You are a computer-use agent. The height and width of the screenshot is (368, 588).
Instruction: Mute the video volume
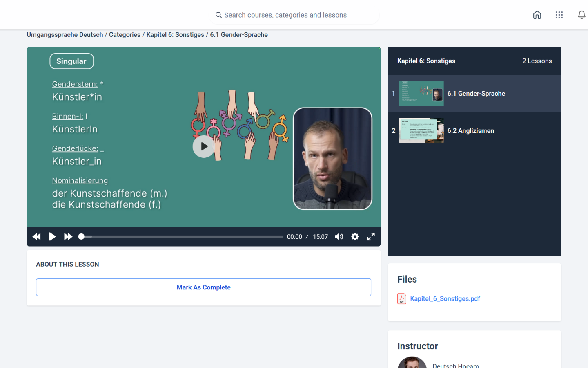(339, 237)
